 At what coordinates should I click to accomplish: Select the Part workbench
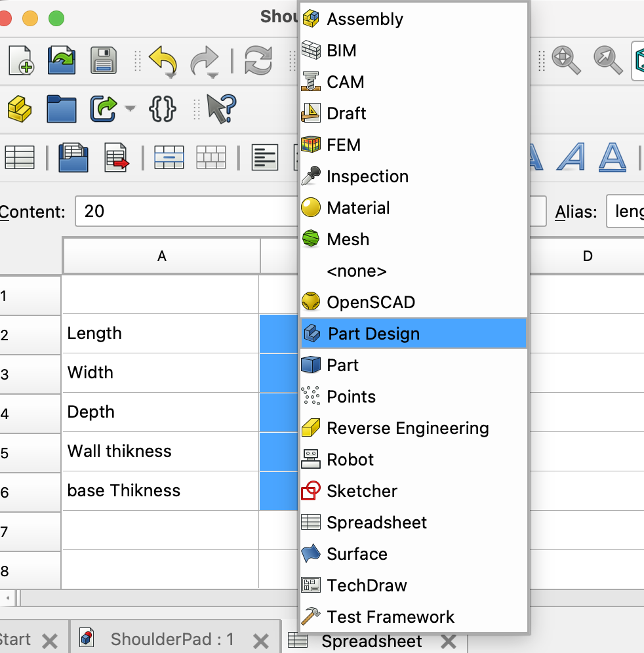[414, 365]
